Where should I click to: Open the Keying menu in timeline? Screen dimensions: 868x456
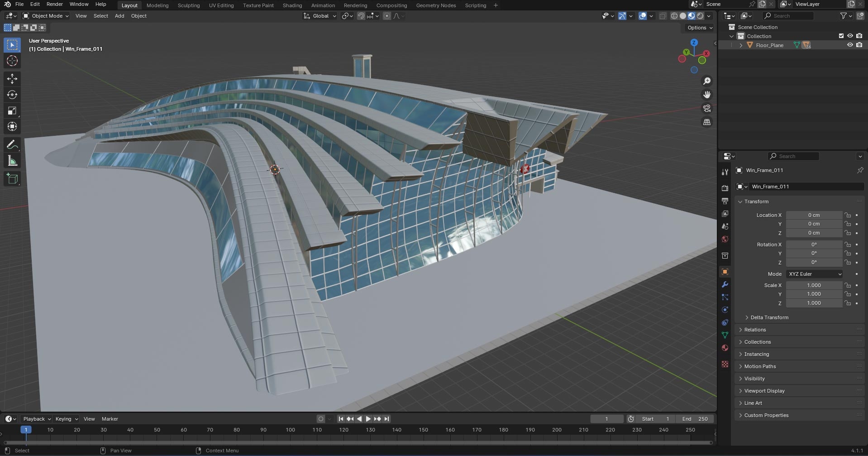tap(66, 419)
